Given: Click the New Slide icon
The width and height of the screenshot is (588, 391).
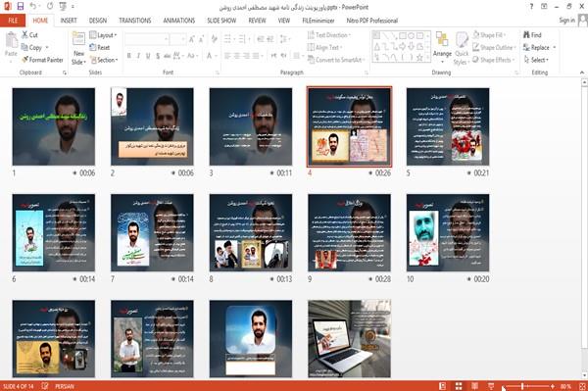Looking at the screenshot, I should 78,39.
